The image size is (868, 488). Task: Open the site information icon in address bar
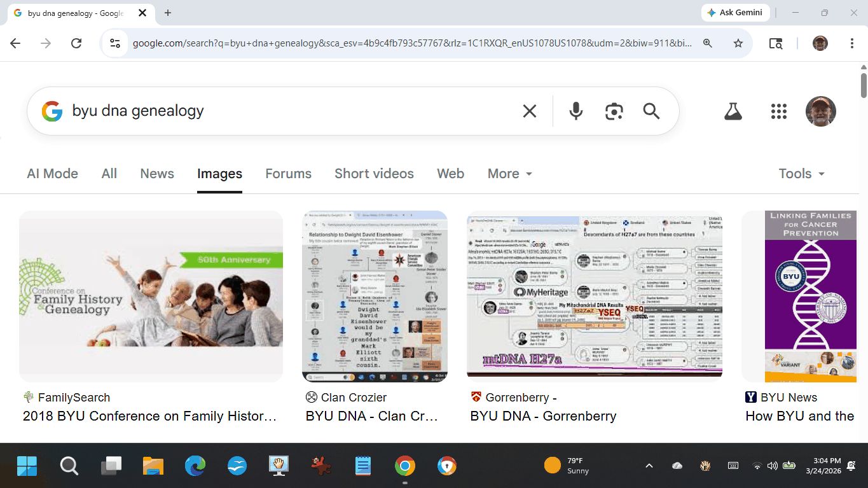click(x=115, y=43)
